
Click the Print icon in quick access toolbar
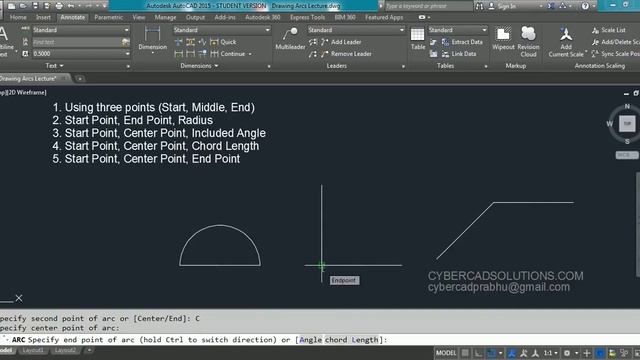(x=59, y=6)
